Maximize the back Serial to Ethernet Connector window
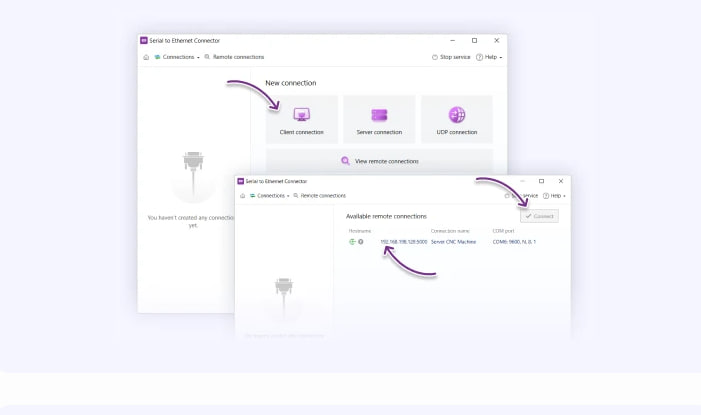The height and width of the screenshot is (415, 701). point(474,40)
